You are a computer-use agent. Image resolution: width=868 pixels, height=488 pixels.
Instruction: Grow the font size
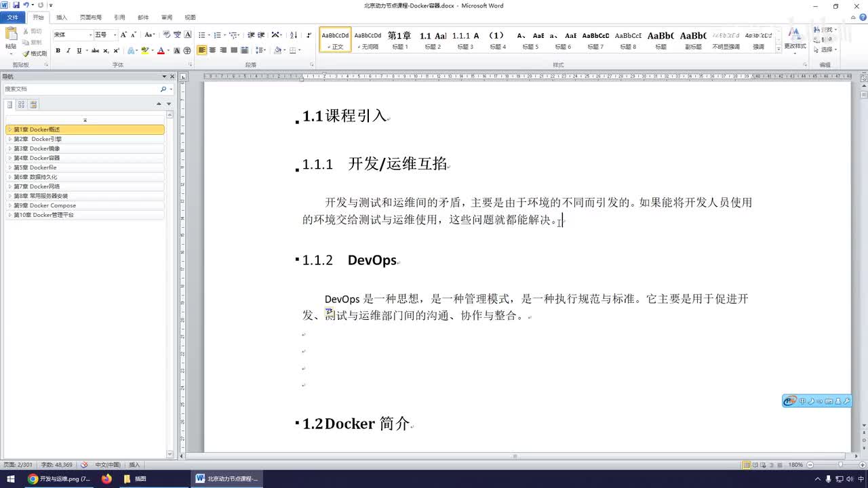123,35
